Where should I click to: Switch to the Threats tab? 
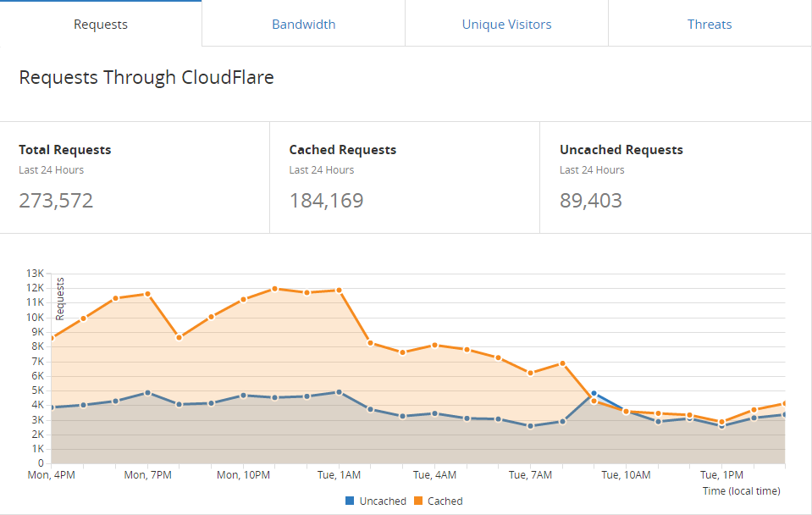tap(710, 25)
